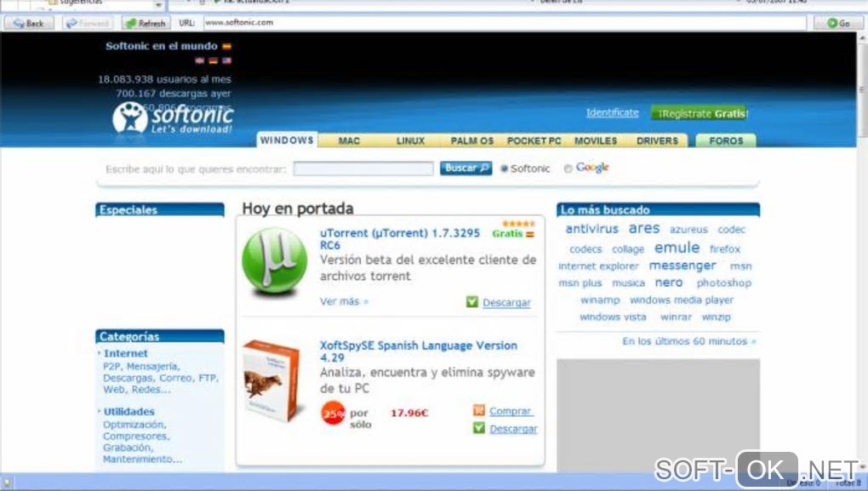This screenshot has height=491, width=868.
Task: Click the nero search tag
Action: pyautogui.click(x=669, y=283)
